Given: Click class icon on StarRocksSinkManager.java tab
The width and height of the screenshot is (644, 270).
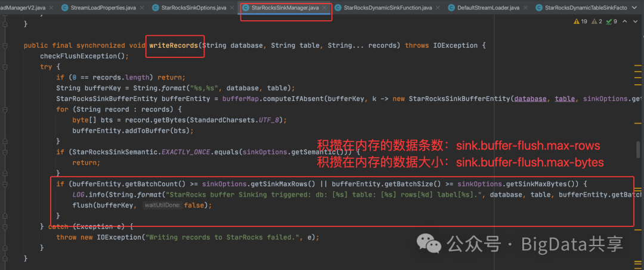Looking at the screenshot, I should click(x=245, y=7).
